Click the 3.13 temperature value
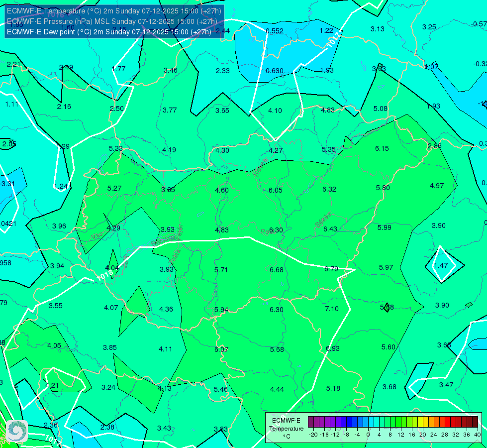Viewport: 487px width, 448px height. pyautogui.click(x=378, y=29)
